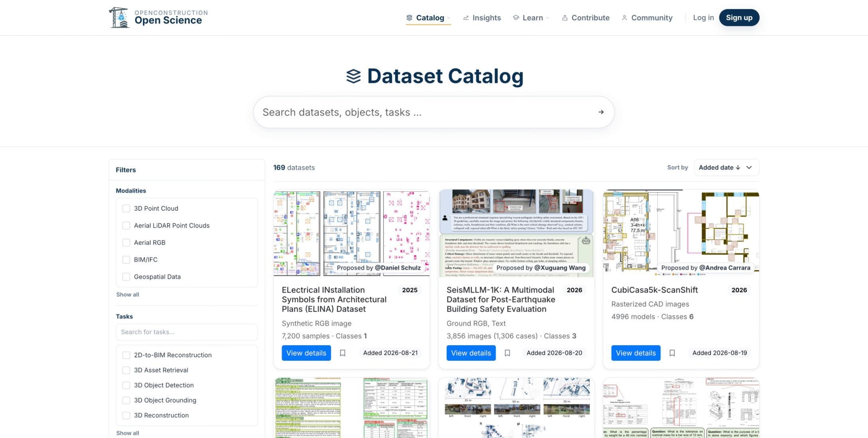
Task: Open the Insights nav item
Action: [482, 18]
